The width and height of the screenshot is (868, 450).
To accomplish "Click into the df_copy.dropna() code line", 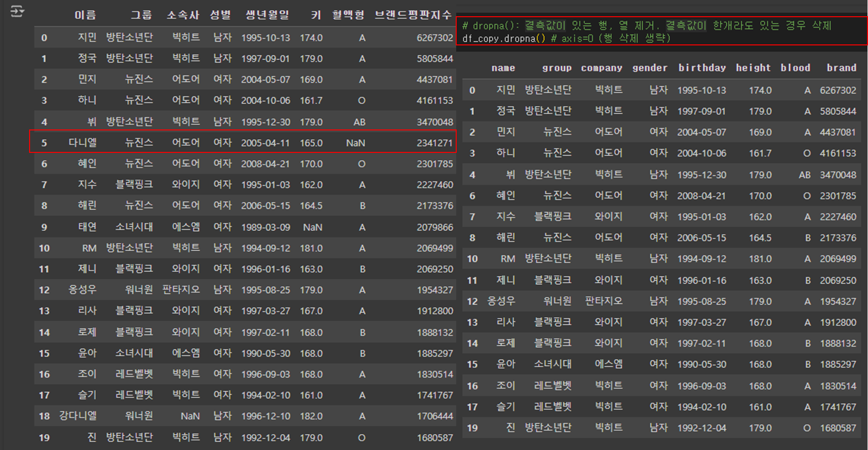I will [566, 38].
